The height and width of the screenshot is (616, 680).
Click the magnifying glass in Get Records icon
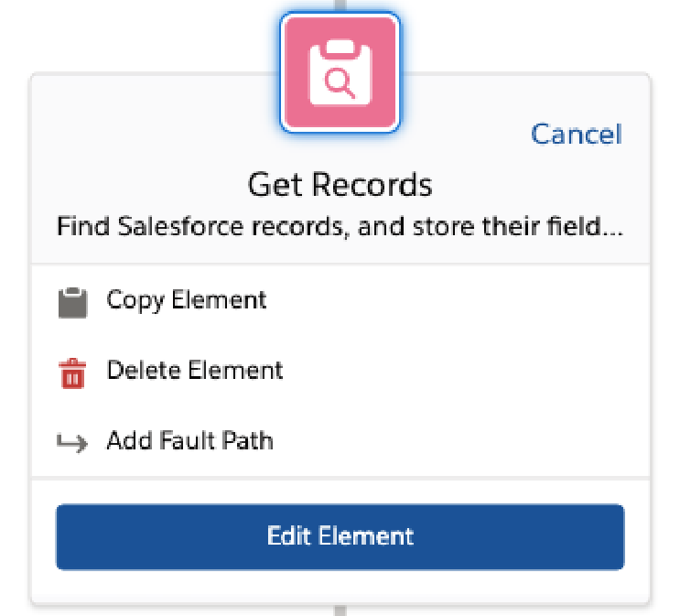(340, 83)
